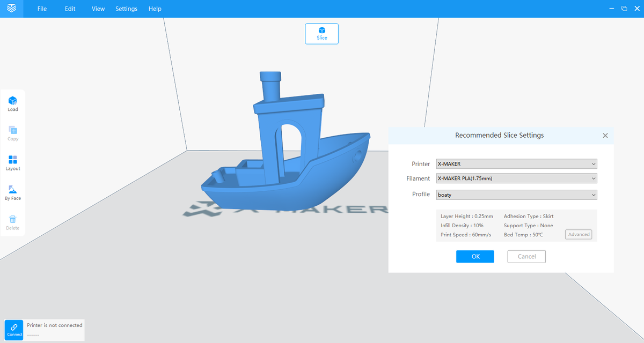Open the Advanced slice settings
The width and height of the screenshot is (644, 343).
(x=579, y=234)
